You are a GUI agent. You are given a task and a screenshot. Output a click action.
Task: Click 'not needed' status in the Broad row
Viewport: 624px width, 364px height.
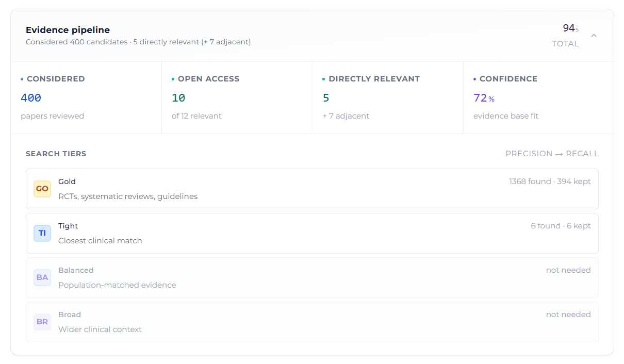tap(568, 315)
